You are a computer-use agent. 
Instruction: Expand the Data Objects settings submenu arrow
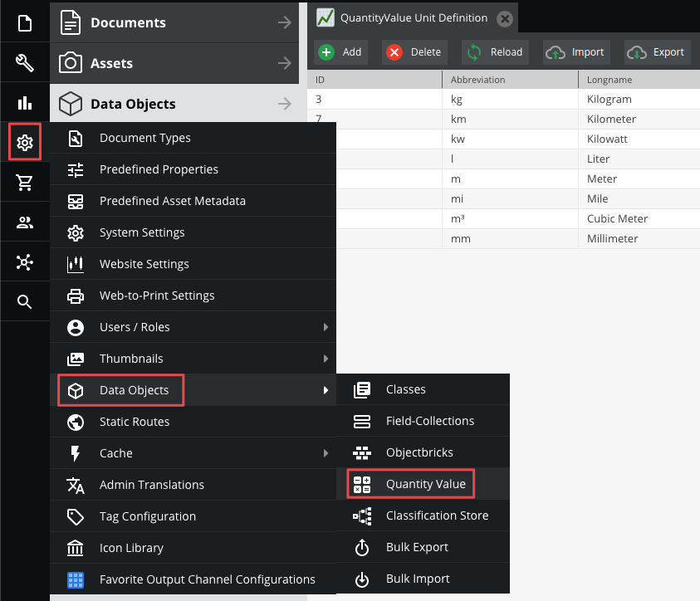pyautogui.click(x=326, y=390)
